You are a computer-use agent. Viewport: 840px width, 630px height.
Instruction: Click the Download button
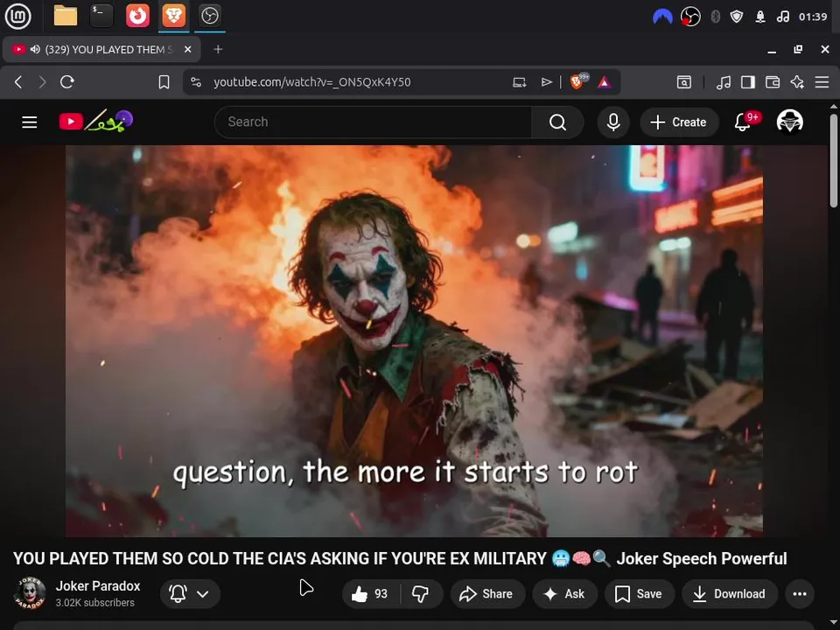(x=730, y=593)
